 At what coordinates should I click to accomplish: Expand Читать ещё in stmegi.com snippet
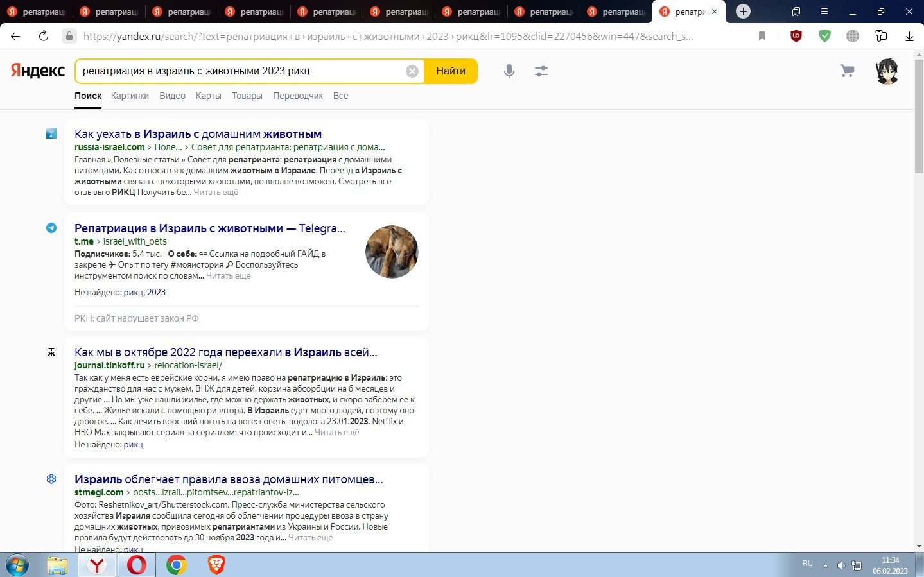[x=311, y=537]
